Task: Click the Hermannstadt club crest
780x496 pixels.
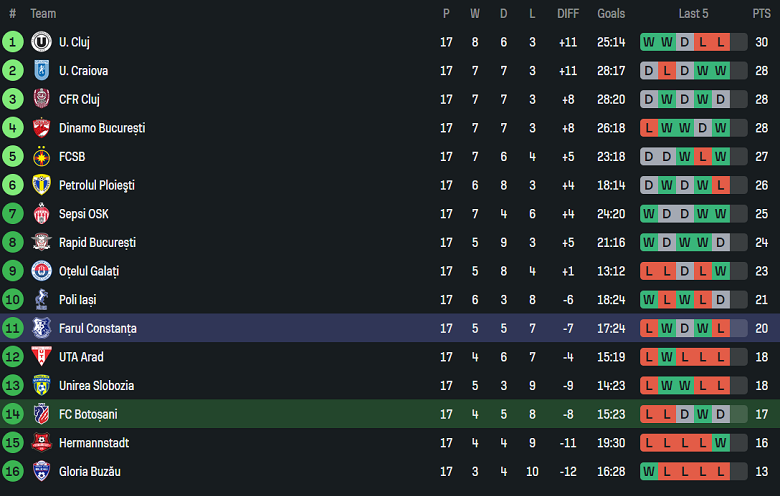Action: 41,443
